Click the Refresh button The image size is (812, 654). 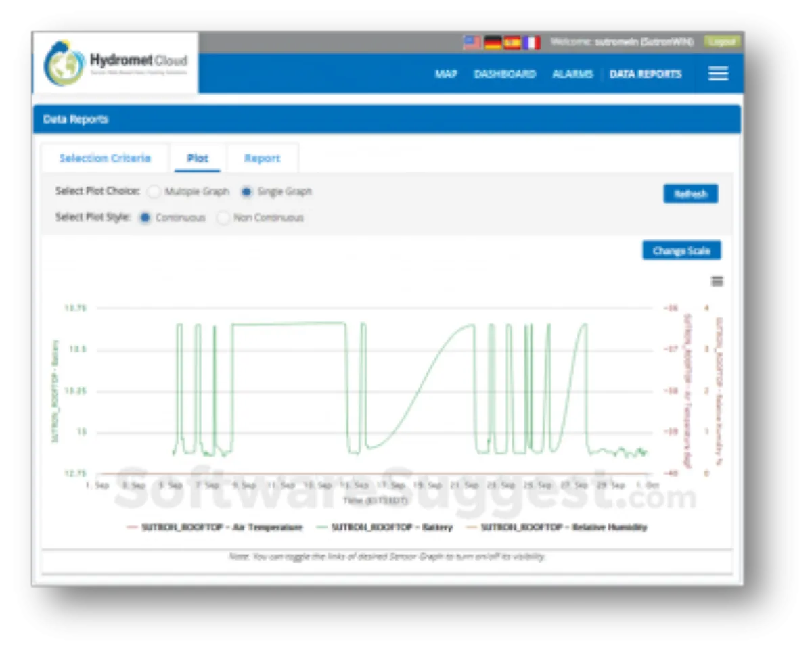[690, 194]
